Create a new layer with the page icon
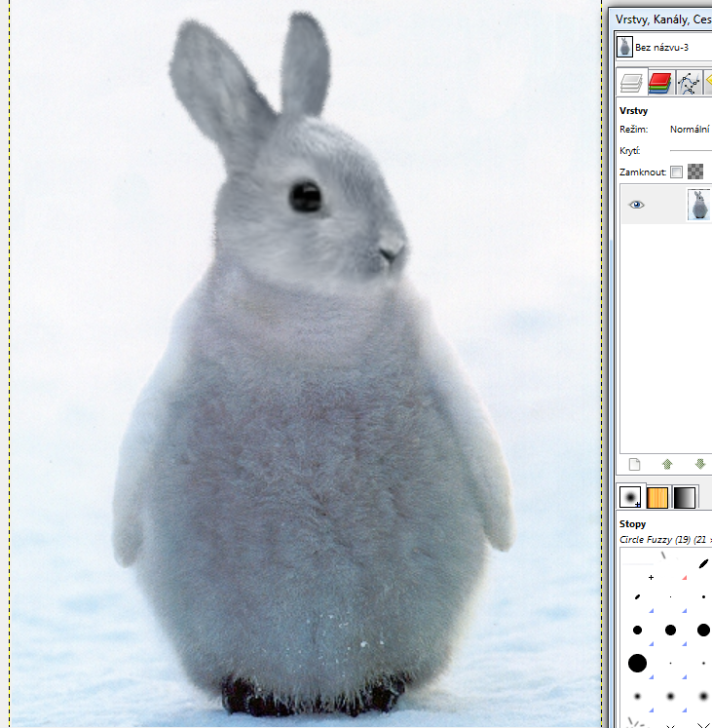Screen dimensions: 712x728 pyautogui.click(x=634, y=464)
